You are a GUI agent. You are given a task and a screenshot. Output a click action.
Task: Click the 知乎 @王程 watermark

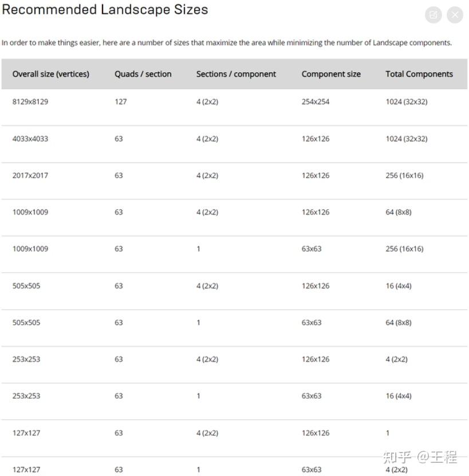click(420, 457)
